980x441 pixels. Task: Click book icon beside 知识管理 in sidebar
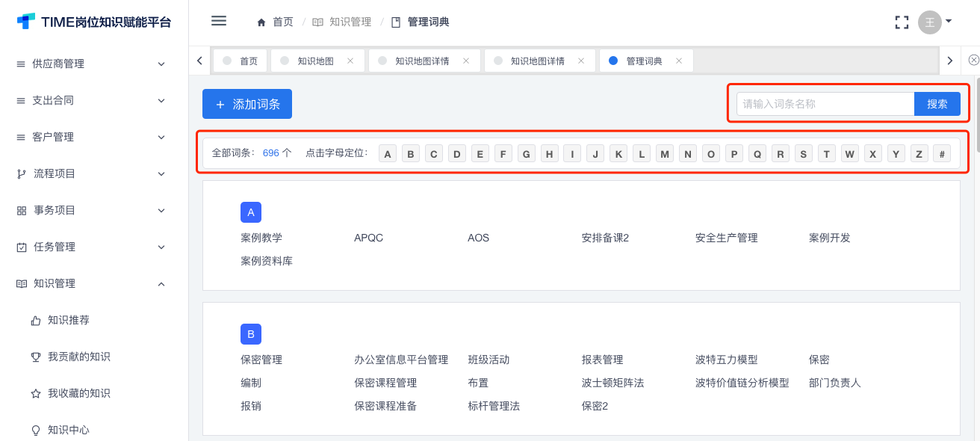[x=22, y=283]
